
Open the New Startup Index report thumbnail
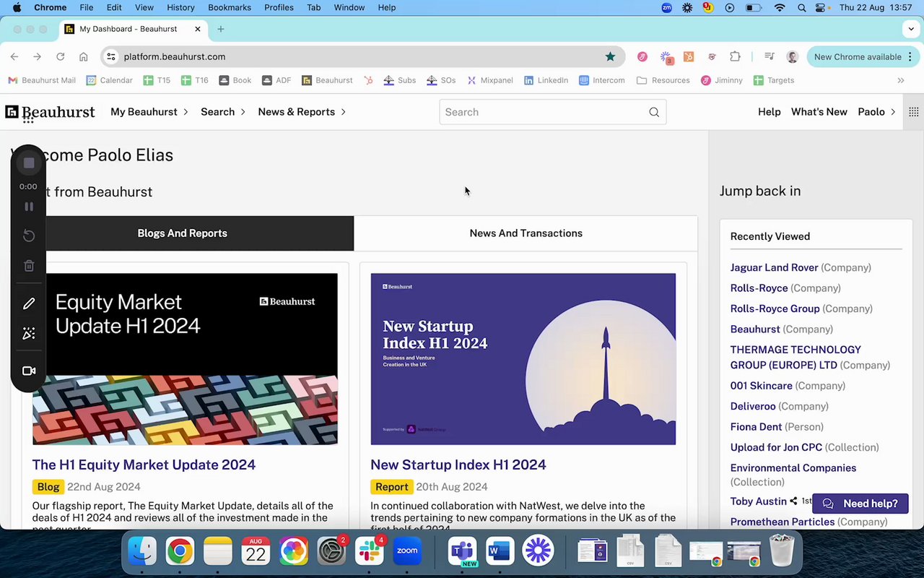(523, 359)
